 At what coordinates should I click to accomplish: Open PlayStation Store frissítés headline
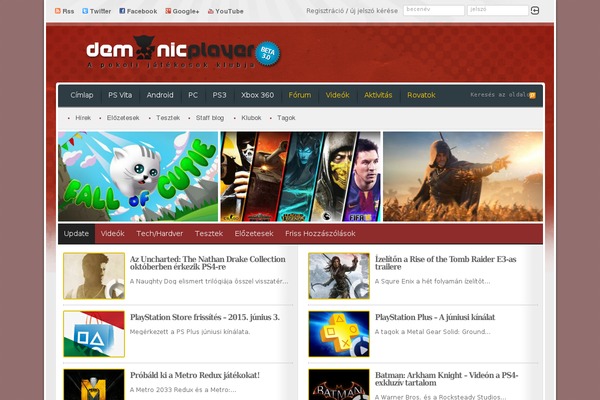coord(205,317)
